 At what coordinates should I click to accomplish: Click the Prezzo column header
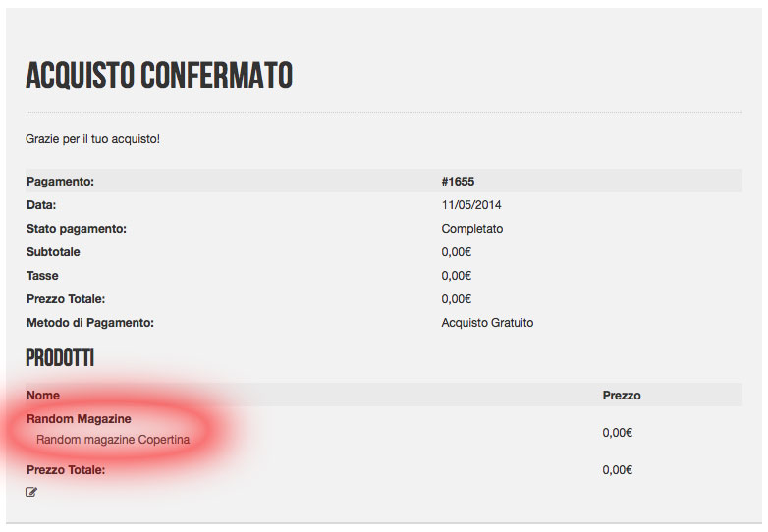622,396
